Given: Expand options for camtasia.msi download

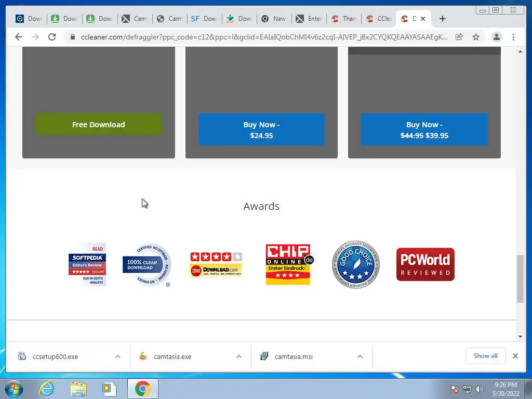Looking at the screenshot, I should coord(360,356).
